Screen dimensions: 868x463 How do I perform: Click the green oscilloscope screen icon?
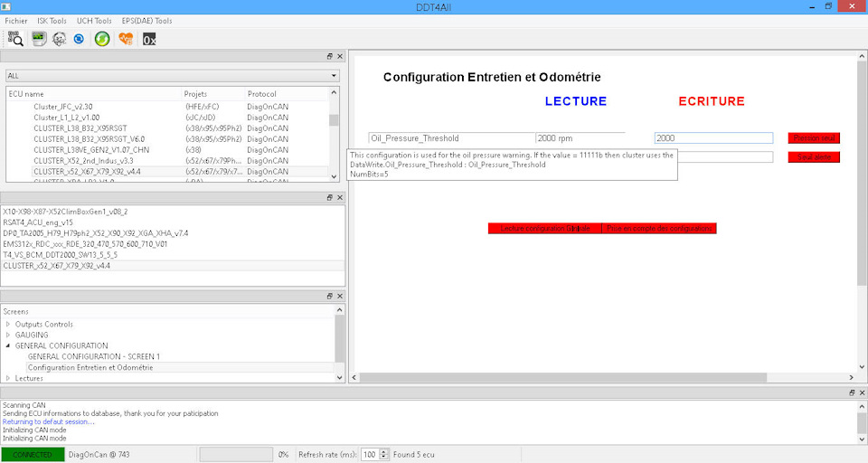[x=39, y=39]
